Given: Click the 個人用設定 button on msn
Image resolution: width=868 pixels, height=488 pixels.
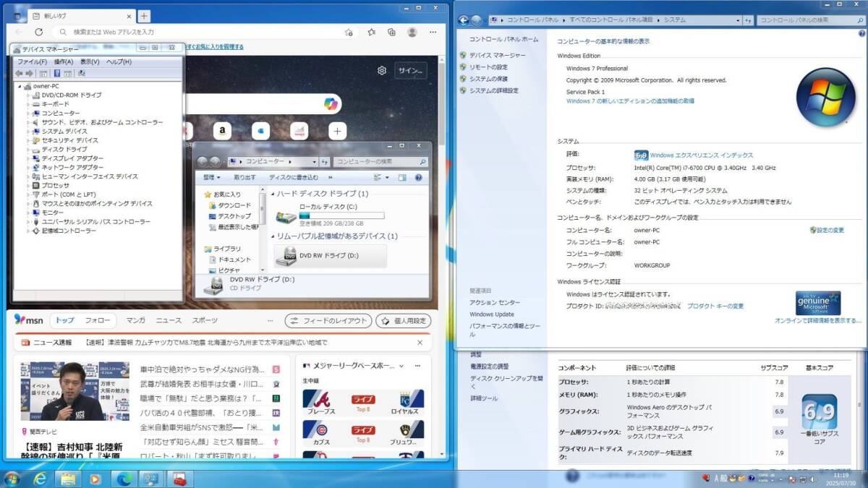Looking at the screenshot, I should tap(403, 321).
